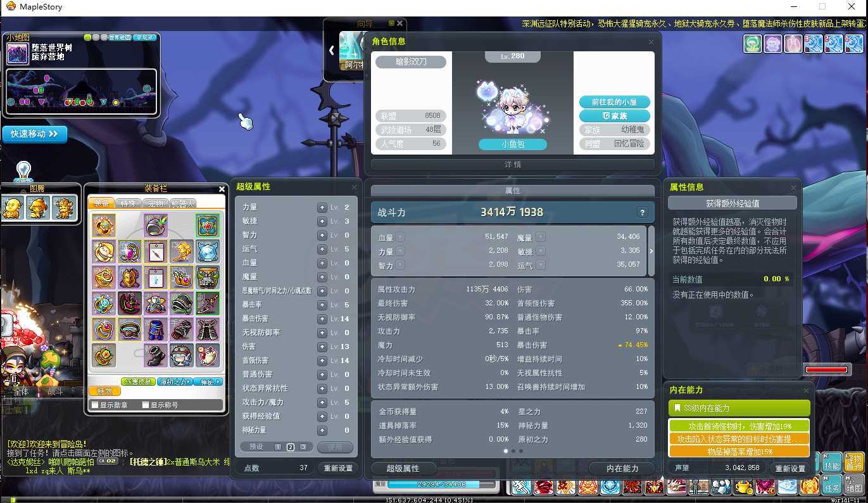Open the Hyper Stats (超级属性) bottom tab
The image size is (868, 503).
(403, 468)
